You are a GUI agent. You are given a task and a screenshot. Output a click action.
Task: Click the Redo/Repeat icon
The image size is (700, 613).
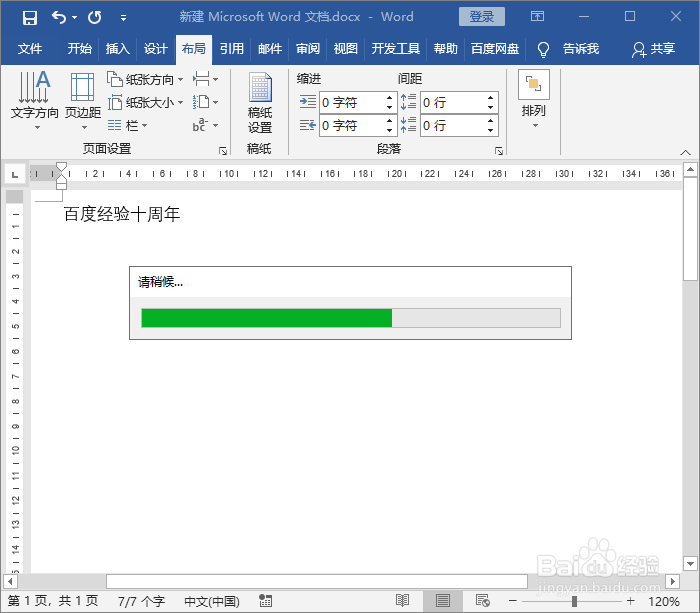coord(95,17)
